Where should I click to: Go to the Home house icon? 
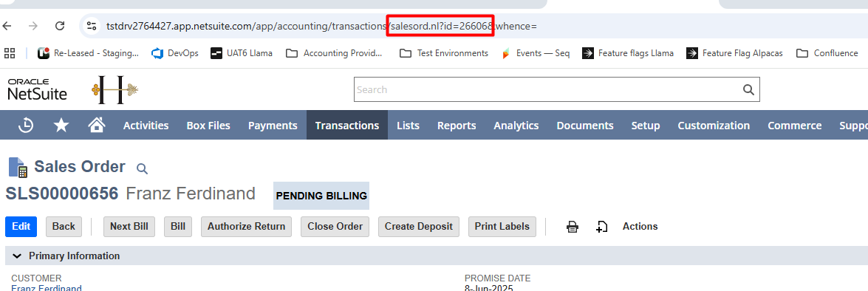97,125
